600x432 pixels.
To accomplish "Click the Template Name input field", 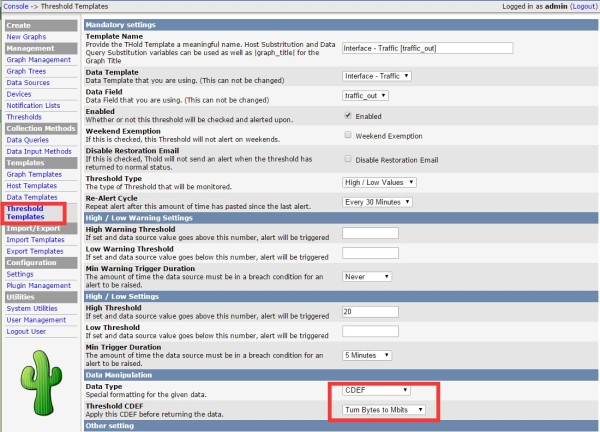I will tap(427, 48).
